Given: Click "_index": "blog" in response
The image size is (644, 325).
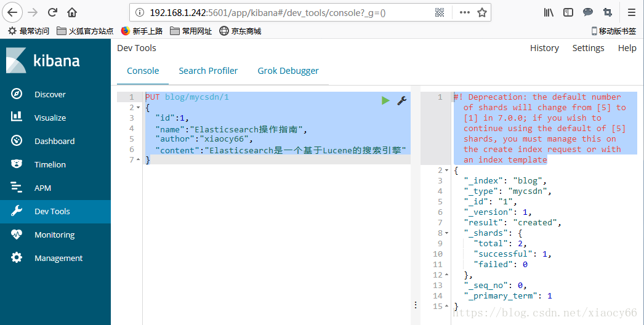Looking at the screenshot, I should pos(505,181).
